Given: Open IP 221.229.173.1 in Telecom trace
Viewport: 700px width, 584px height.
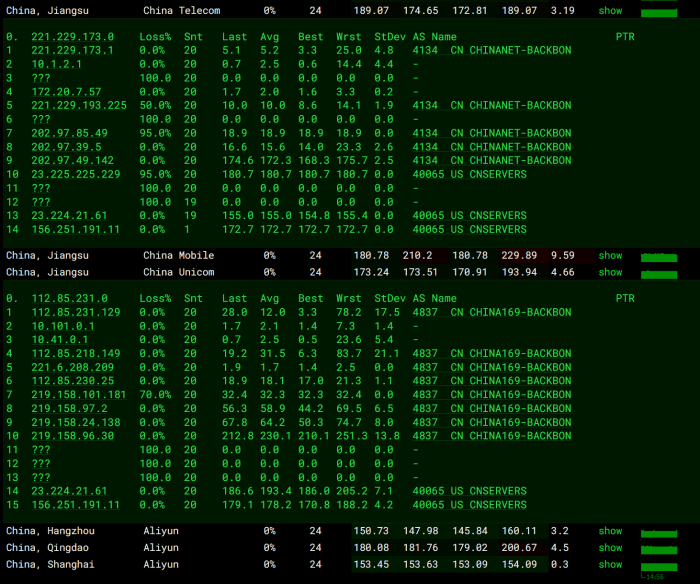Looking at the screenshot, I should pyautogui.click(x=72, y=50).
